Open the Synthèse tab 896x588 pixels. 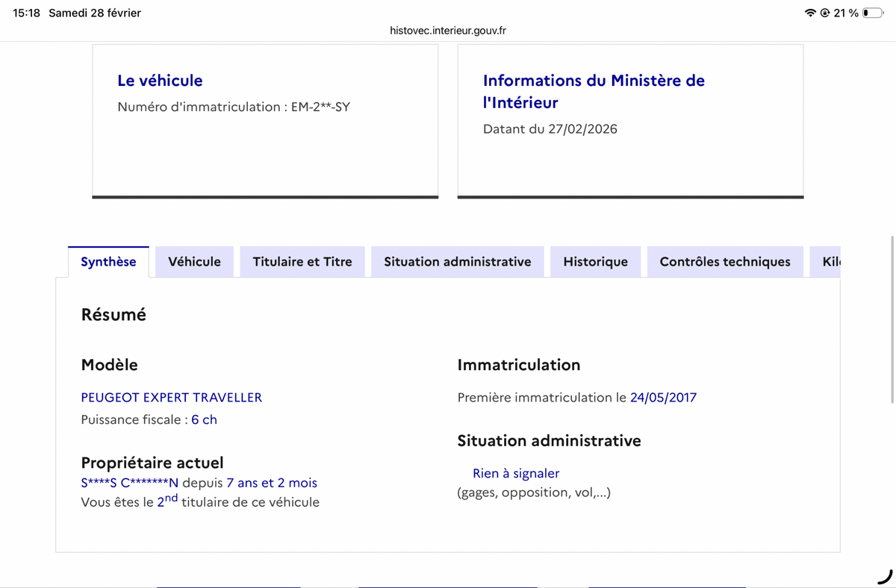pyautogui.click(x=108, y=262)
